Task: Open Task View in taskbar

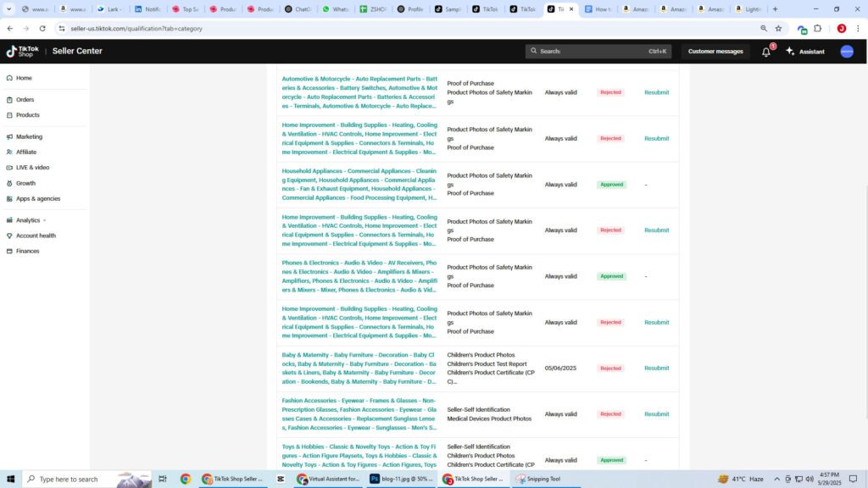Action: [x=162, y=480]
